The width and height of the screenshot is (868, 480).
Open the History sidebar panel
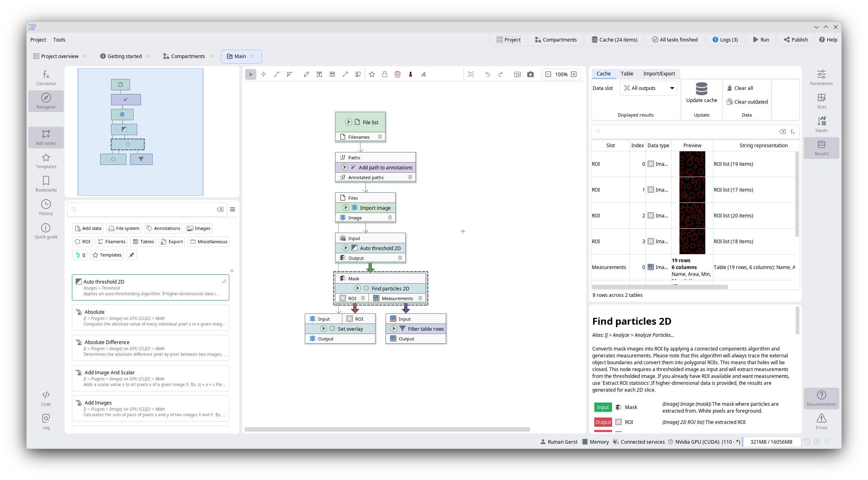(x=46, y=207)
